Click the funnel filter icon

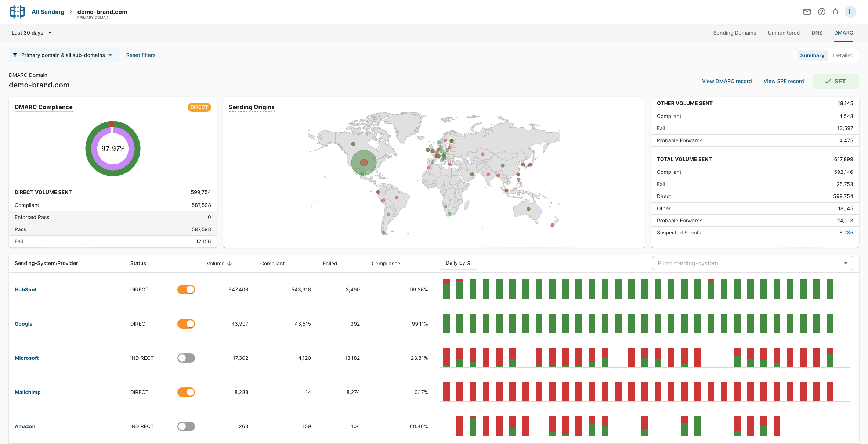click(15, 55)
